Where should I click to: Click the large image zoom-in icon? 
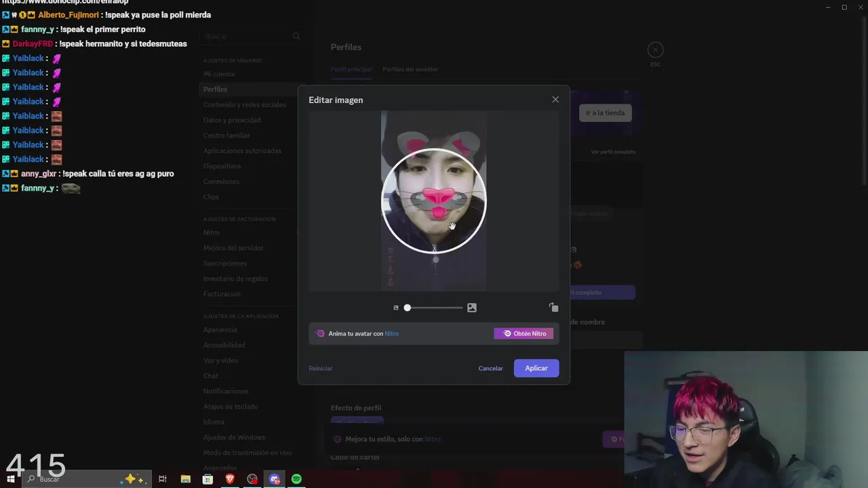click(x=472, y=308)
